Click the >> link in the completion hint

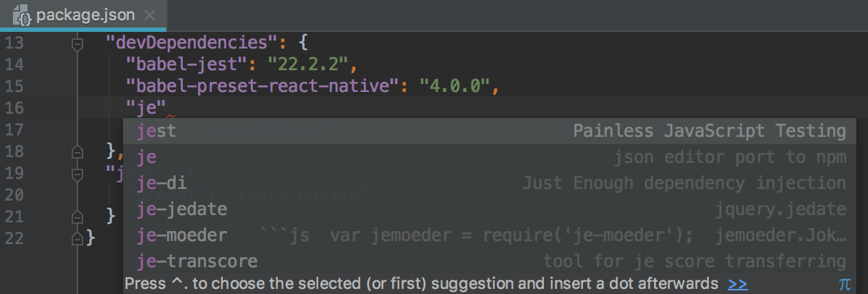click(x=738, y=283)
